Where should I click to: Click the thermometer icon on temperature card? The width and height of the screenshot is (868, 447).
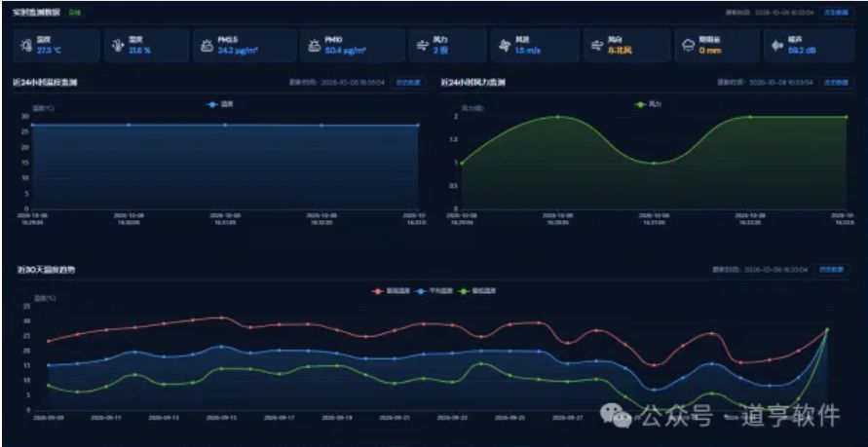point(26,46)
